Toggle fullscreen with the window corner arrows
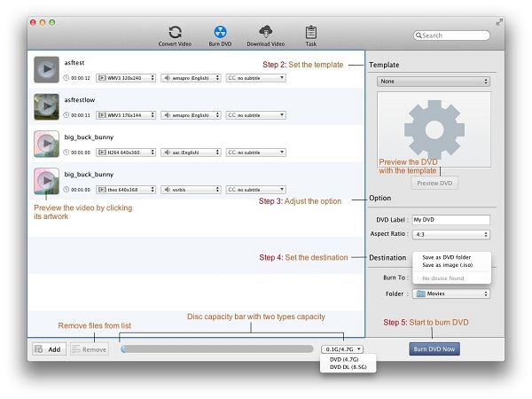The image size is (532, 399). [x=498, y=22]
